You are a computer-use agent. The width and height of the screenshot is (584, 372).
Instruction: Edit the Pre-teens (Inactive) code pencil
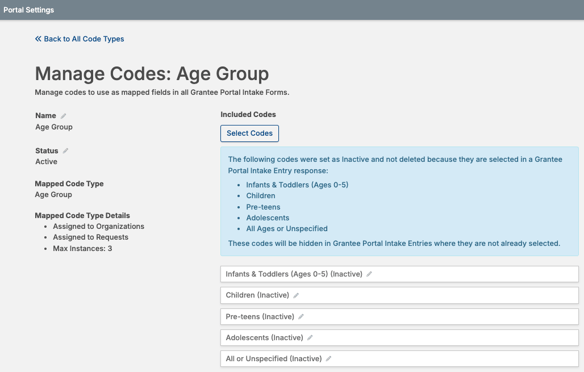(301, 317)
